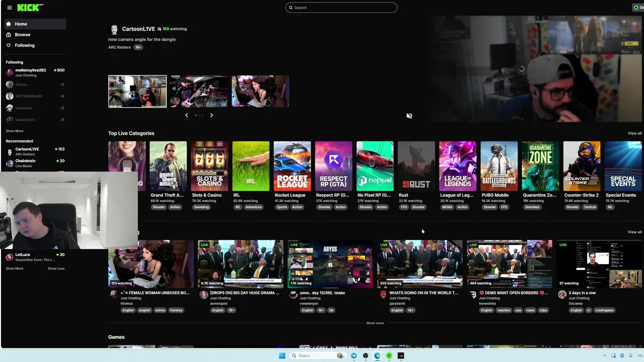This screenshot has height=362, width=644.
Task: Expand Recommended list with Show More
Action: (x=15, y=268)
